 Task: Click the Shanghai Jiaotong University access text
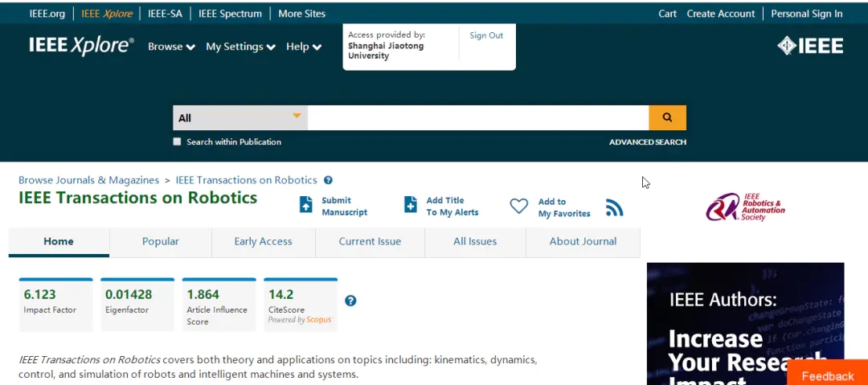[x=386, y=51]
